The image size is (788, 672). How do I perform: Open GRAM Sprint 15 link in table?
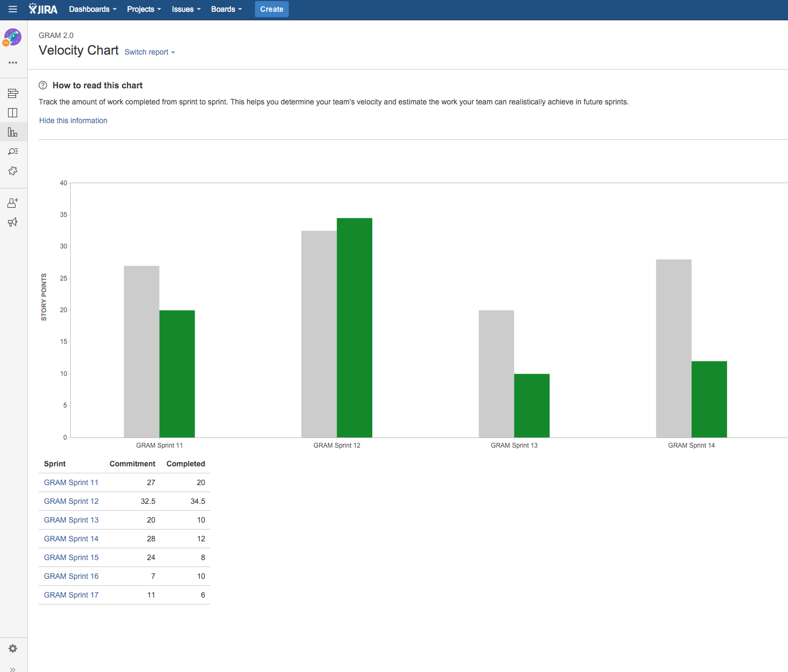pyautogui.click(x=71, y=557)
